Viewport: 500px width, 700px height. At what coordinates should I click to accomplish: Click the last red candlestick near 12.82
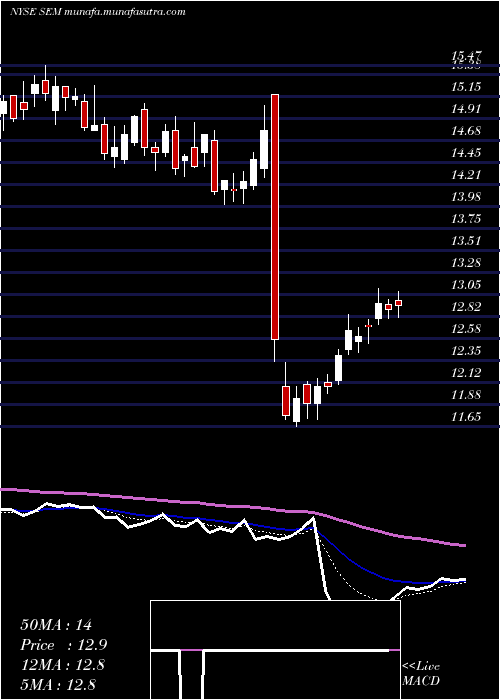pos(399,303)
